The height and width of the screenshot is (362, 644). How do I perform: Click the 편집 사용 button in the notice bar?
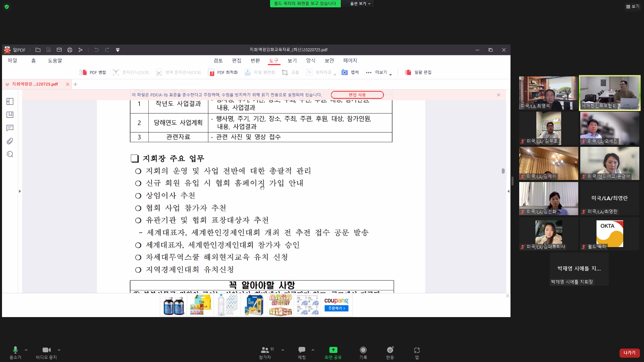pyautogui.click(x=357, y=95)
